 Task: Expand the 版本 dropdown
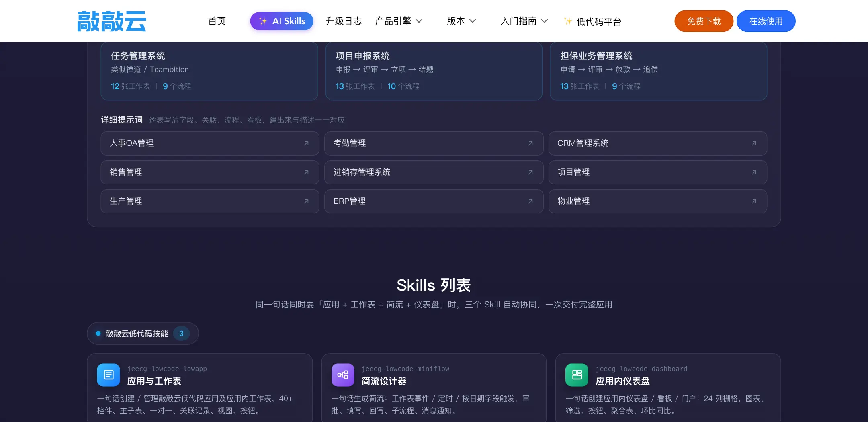tap(461, 21)
